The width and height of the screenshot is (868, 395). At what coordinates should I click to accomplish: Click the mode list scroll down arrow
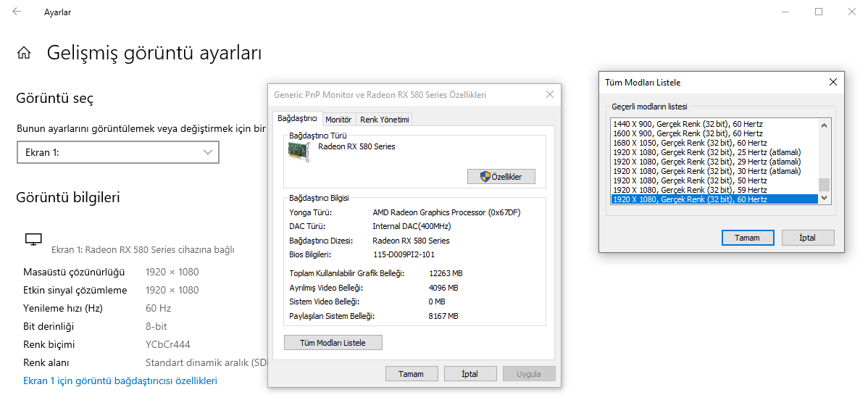(825, 197)
